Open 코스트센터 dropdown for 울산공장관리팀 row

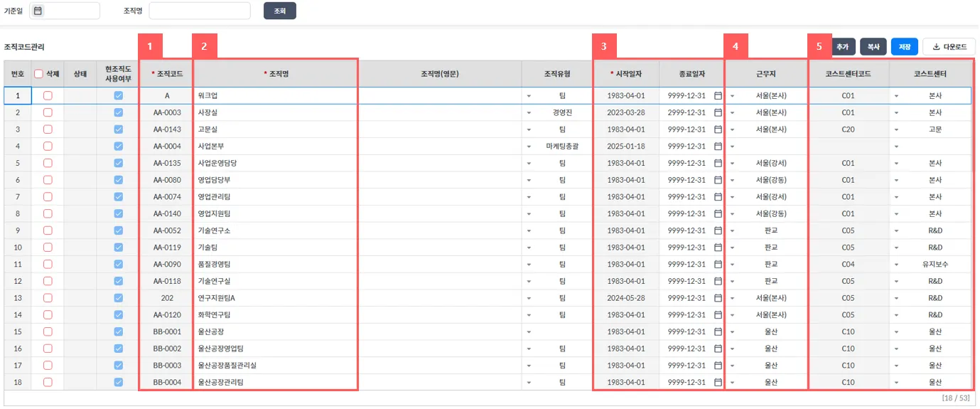(896, 382)
